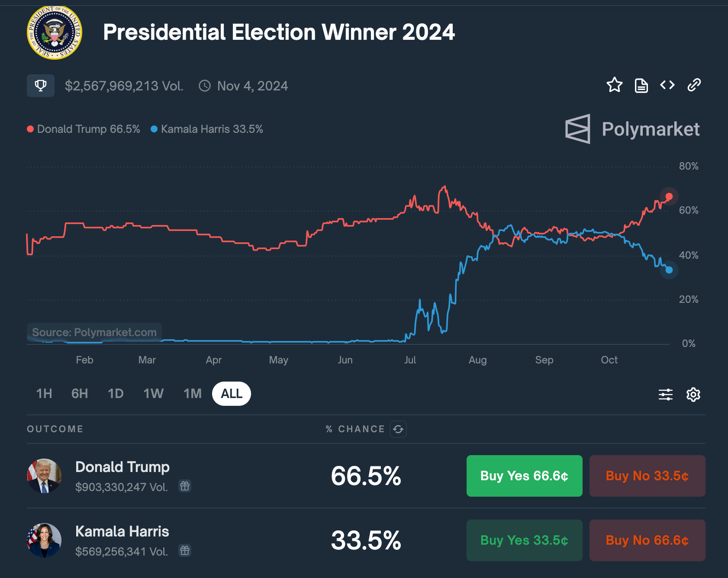Viewport: 728px width, 578px height.
Task: Select the ALL time range
Action: (232, 394)
